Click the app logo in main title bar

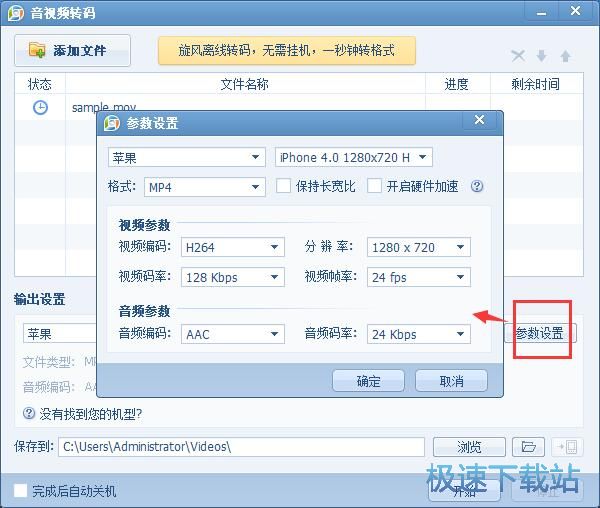(16, 13)
